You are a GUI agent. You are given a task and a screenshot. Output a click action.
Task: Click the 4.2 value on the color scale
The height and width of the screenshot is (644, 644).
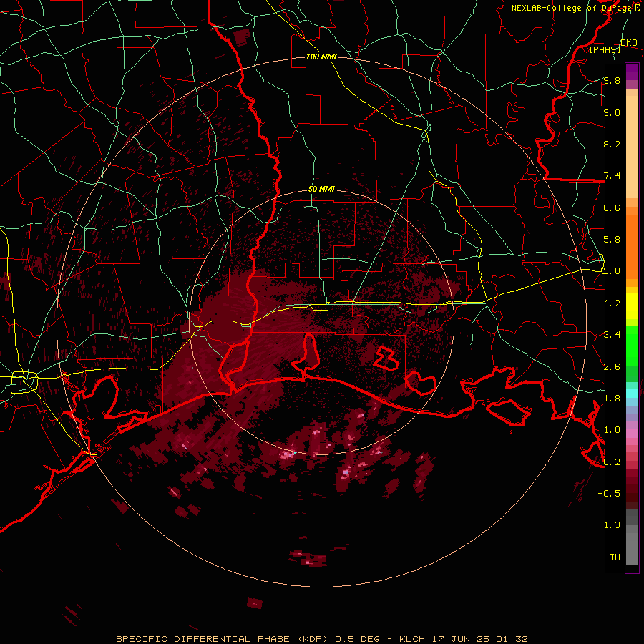point(612,303)
